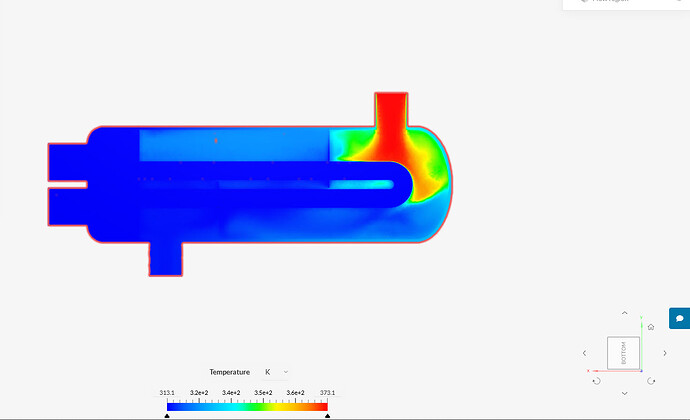Rotate view left with the left arrow
The width and height of the screenshot is (690, 420).
pos(584,353)
